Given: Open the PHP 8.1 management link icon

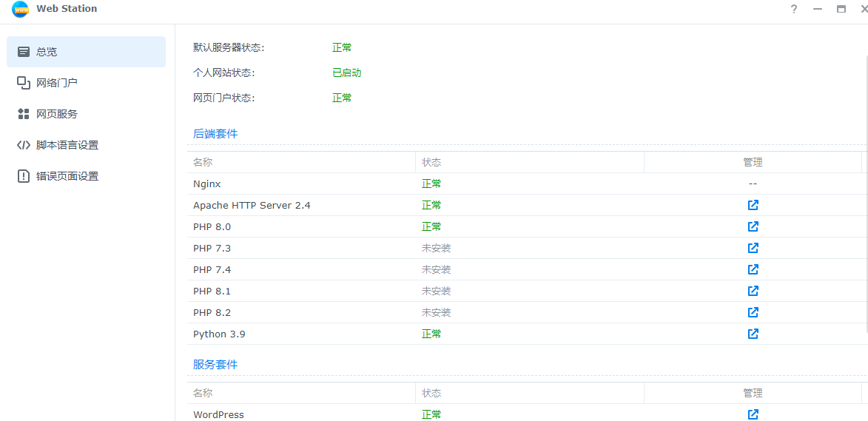Looking at the screenshot, I should pyautogui.click(x=753, y=291).
